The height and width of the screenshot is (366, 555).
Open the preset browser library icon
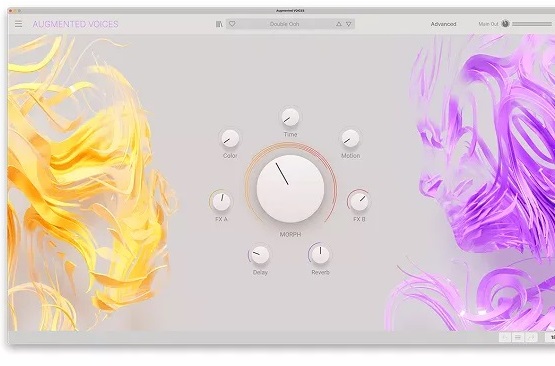(219, 24)
